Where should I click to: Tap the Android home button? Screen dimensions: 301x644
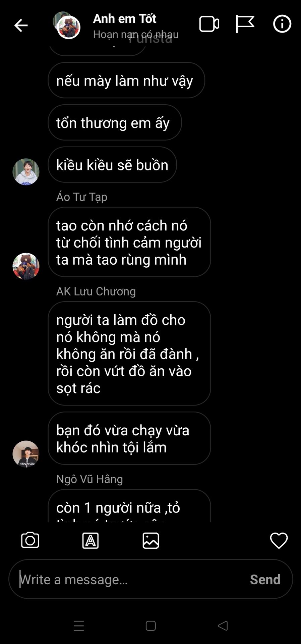151,626
